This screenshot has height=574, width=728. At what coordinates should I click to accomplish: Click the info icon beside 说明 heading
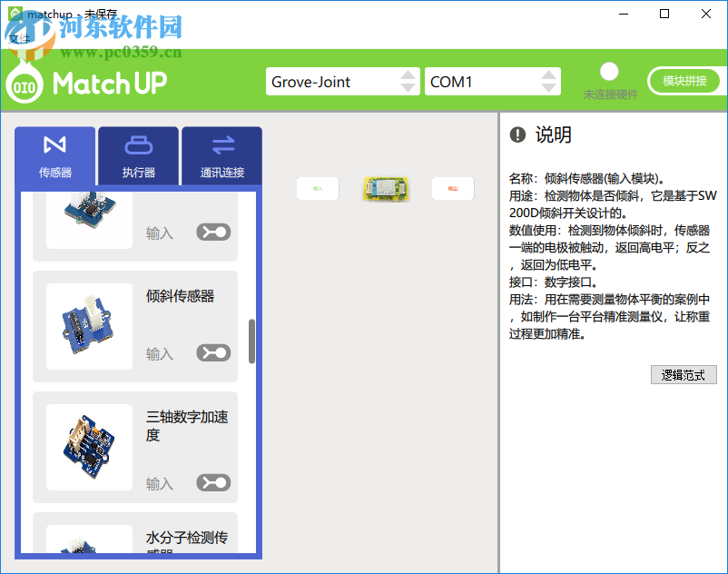516,136
